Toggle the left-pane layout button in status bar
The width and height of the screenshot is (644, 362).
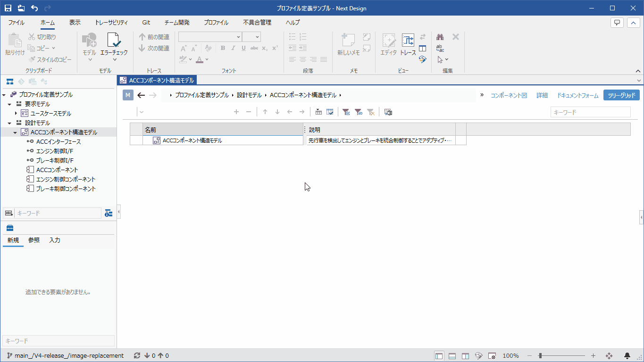439,356
